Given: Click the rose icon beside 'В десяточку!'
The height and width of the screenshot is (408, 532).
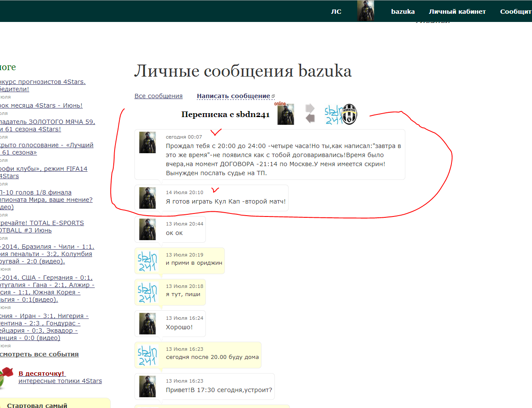Looking at the screenshot, I should [x=6, y=377].
